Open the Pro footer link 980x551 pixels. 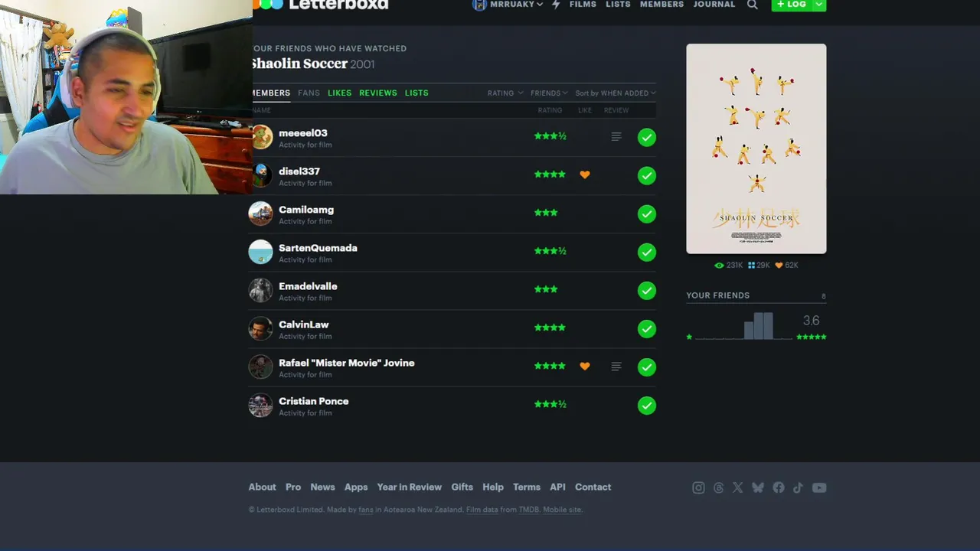click(x=293, y=487)
